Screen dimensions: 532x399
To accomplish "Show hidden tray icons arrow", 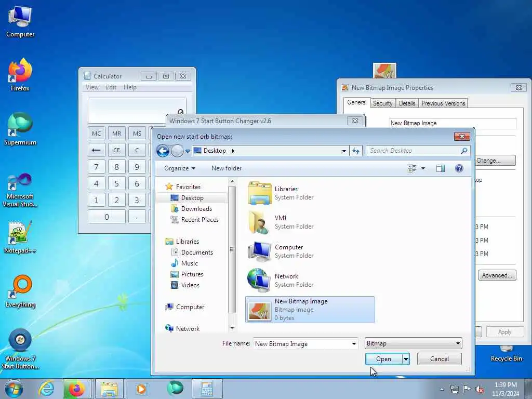I will point(442,390).
